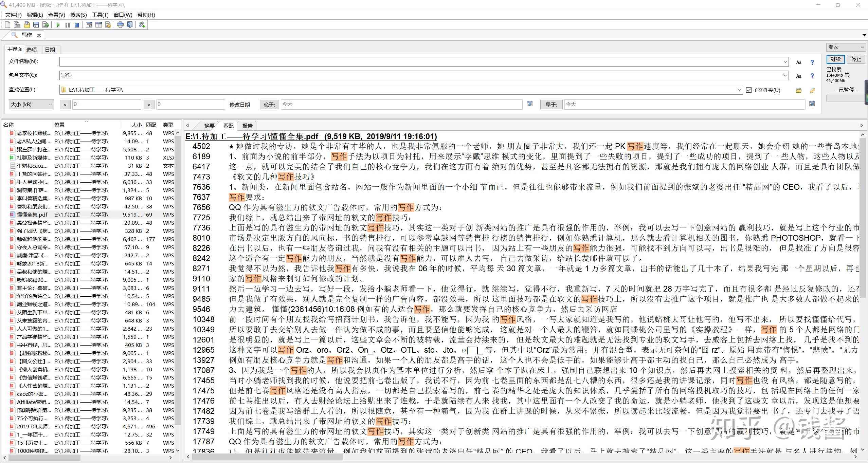Open the 大小 (kB) unit dropdown

click(x=31, y=104)
